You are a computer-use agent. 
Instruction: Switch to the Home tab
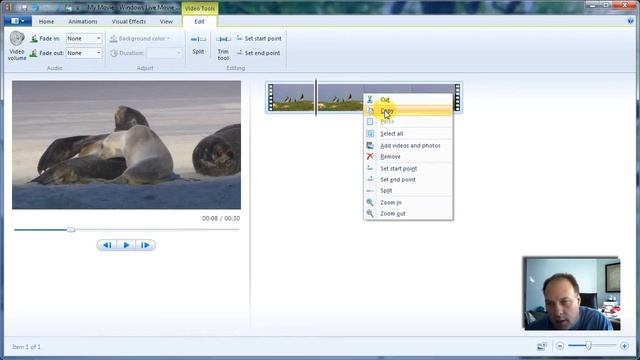[x=46, y=21]
